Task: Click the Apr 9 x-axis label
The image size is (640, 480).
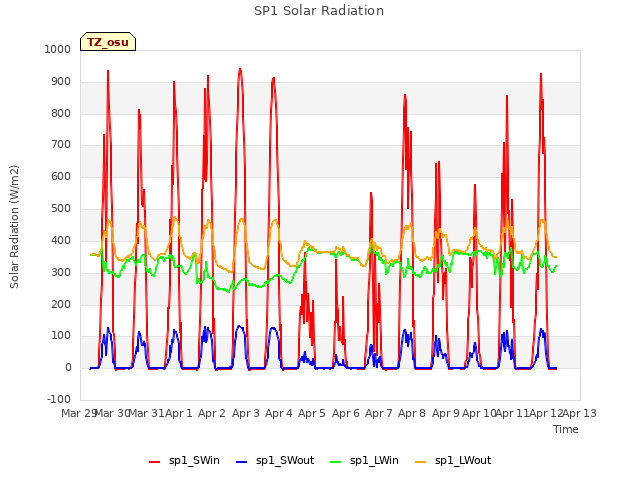Action: (446, 413)
